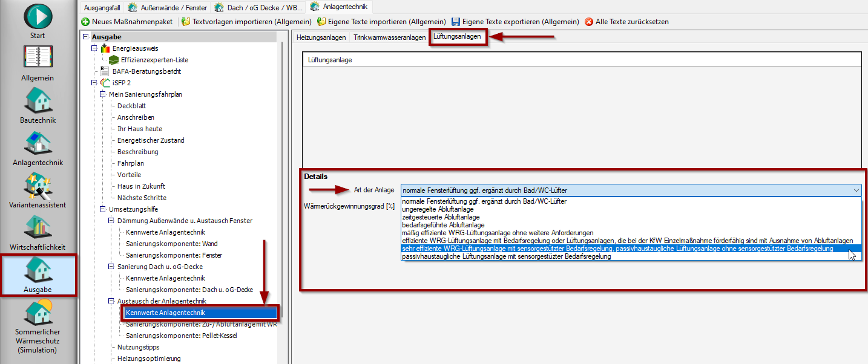The width and height of the screenshot is (868, 364).
Task: Open Sommerlicher Wärmeschutz simulation icon
Action: tap(38, 314)
